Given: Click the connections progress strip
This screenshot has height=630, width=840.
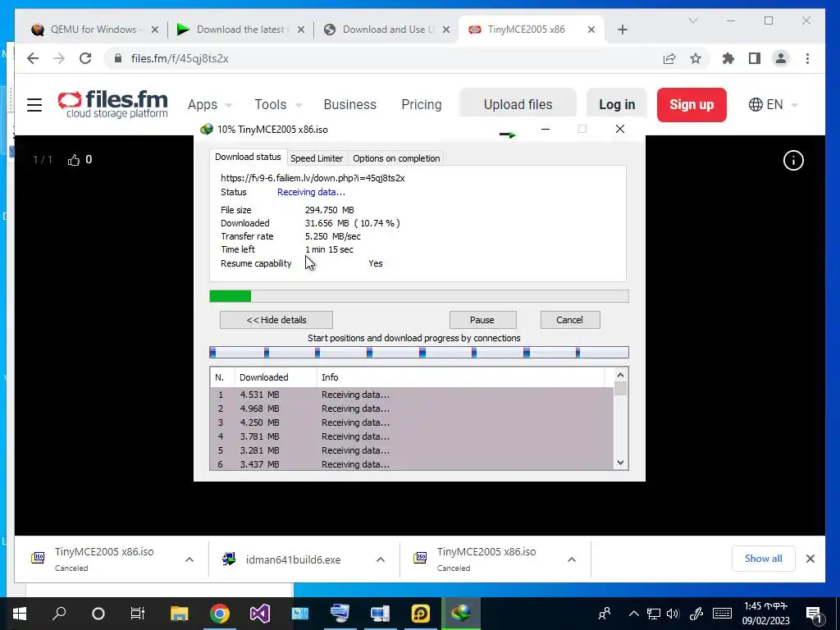Looking at the screenshot, I should click(419, 352).
